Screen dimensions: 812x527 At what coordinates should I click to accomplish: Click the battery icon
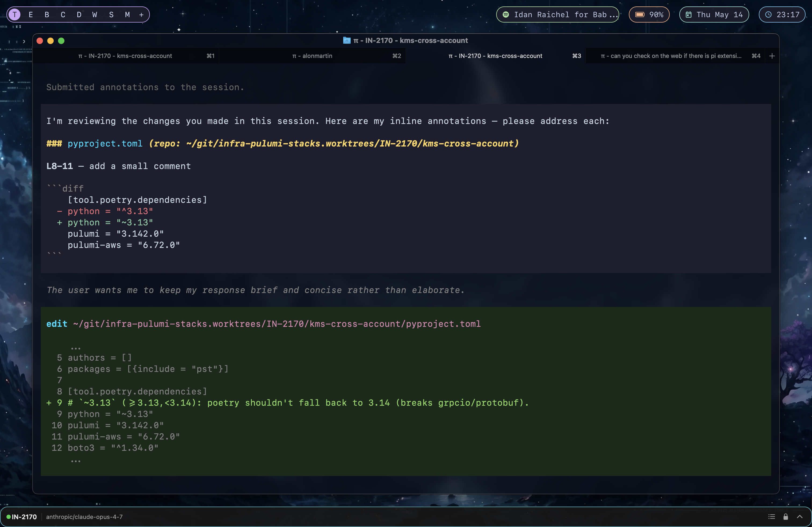pyautogui.click(x=640, y=15)
